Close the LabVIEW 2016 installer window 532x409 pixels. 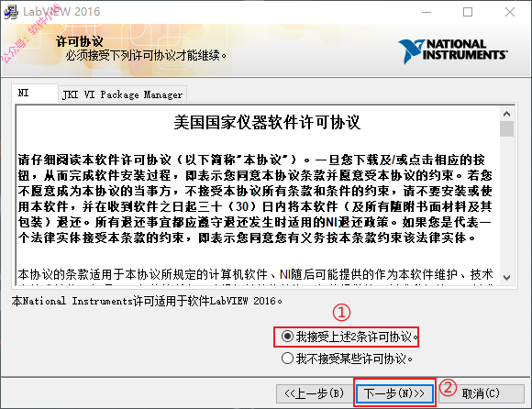click(510, 12)
